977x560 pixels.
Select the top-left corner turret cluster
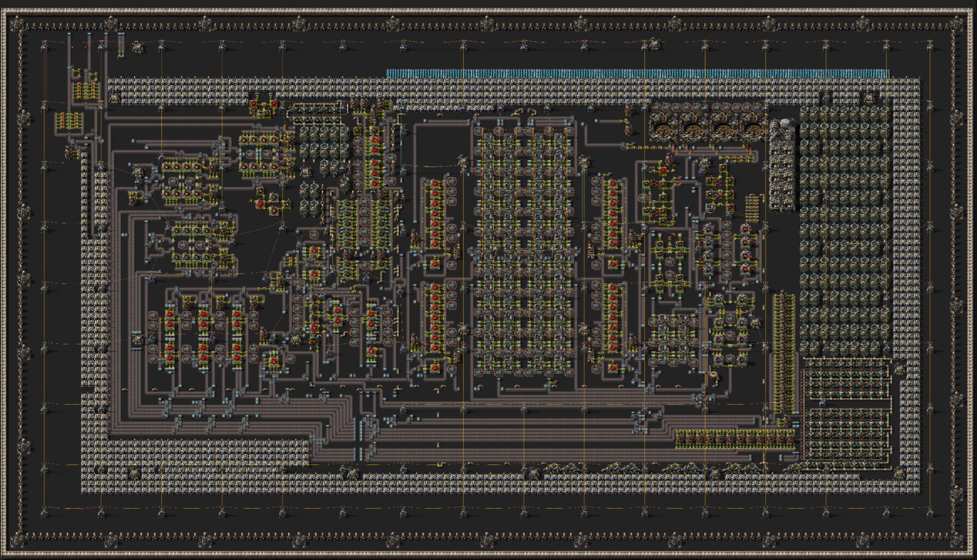pos(17,24)
